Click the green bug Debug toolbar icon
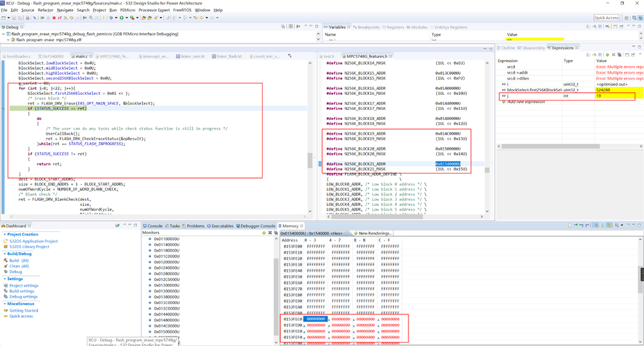This screenshot has height=346, width=644. pyautogui.click(x=111, y=17)
